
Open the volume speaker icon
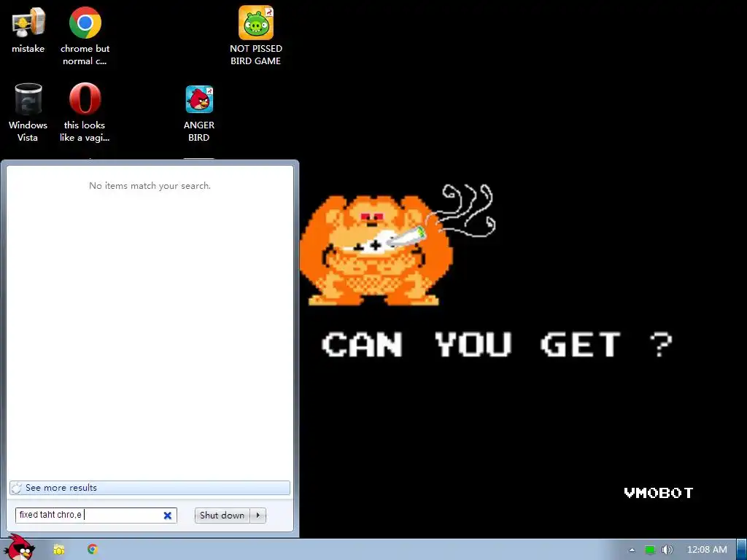(667, 550)
